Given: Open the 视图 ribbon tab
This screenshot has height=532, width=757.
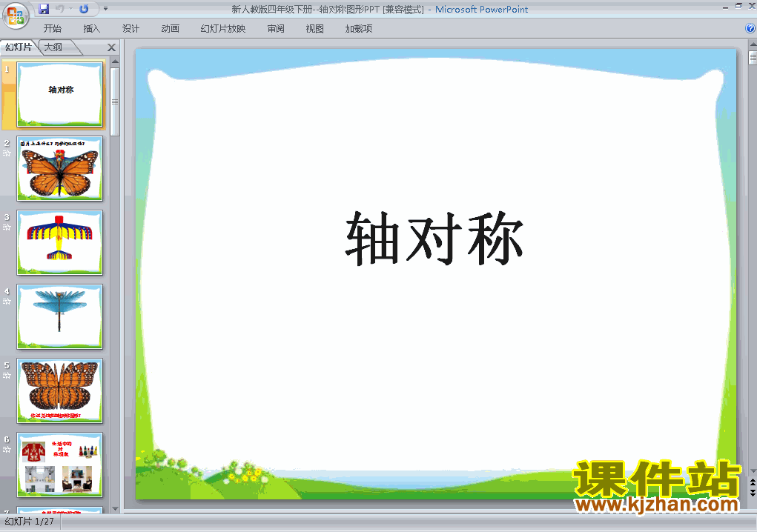Looking at the screenshot, I should [315, 28].
